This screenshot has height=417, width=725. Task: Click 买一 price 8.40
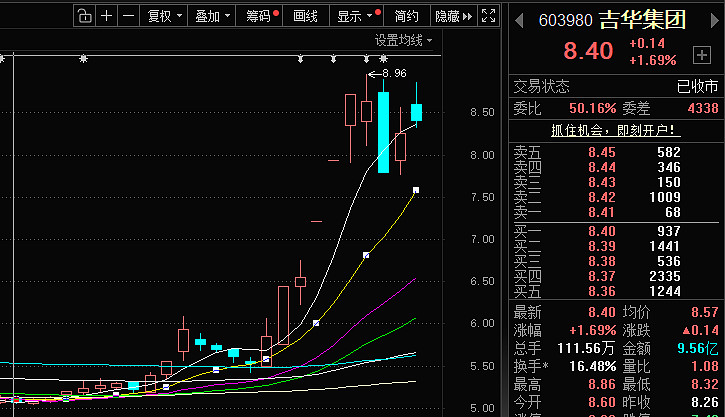[602, 231]
